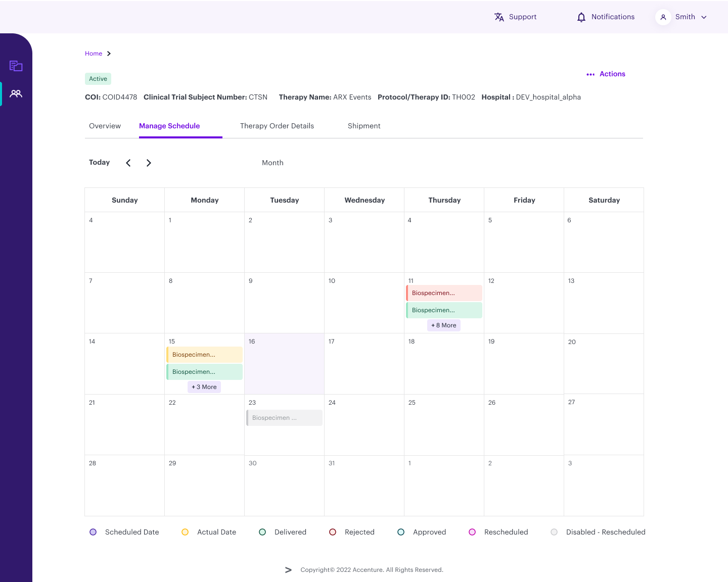The width and height of the screenshot is (728, 582).
Task: Expand the Smith account dropdown
Action: 704,17
